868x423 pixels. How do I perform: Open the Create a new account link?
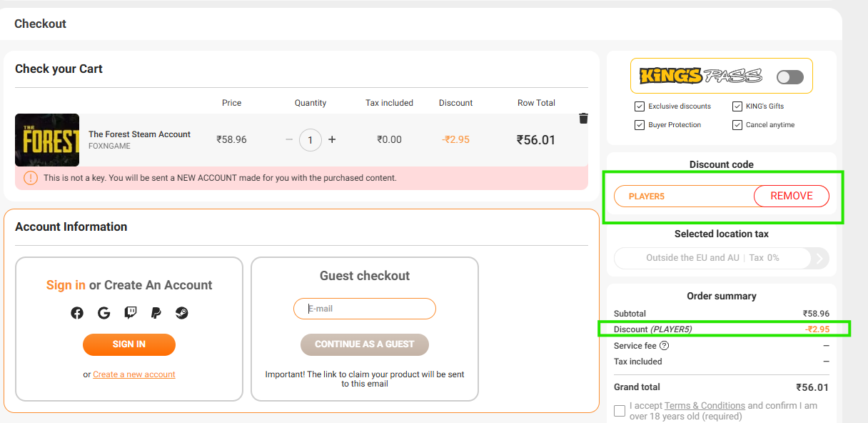point(133,374)
